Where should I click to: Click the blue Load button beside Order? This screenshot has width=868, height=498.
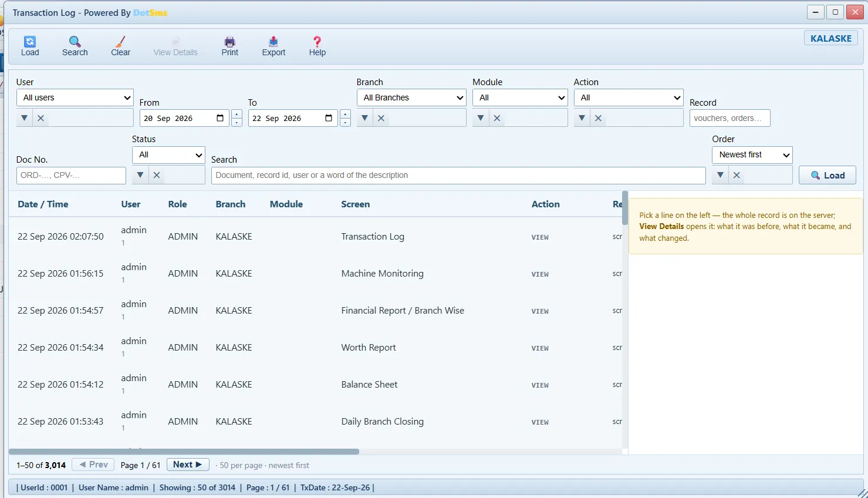(828, 175)
